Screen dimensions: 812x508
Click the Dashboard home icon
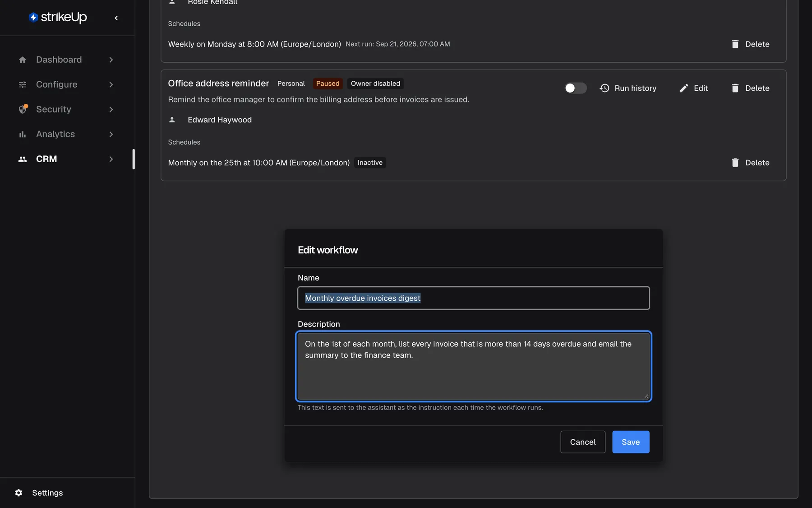pyautogui.click(x=23, y=60)
